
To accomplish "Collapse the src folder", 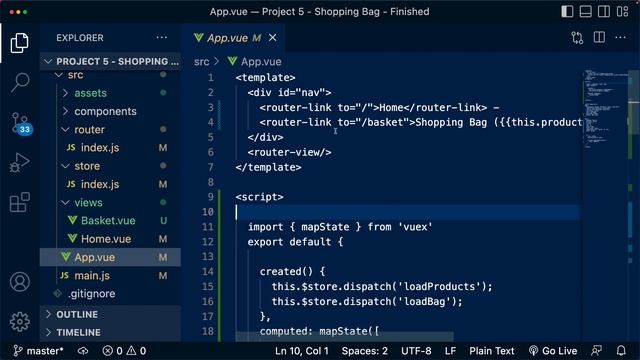I will 110,75.
